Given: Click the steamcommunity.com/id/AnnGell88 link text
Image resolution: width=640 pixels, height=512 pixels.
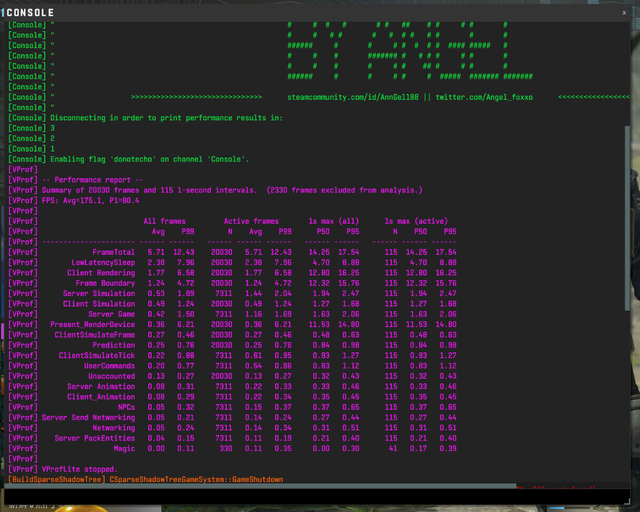Looking at the screenshot, I should [x=352, y=97].
